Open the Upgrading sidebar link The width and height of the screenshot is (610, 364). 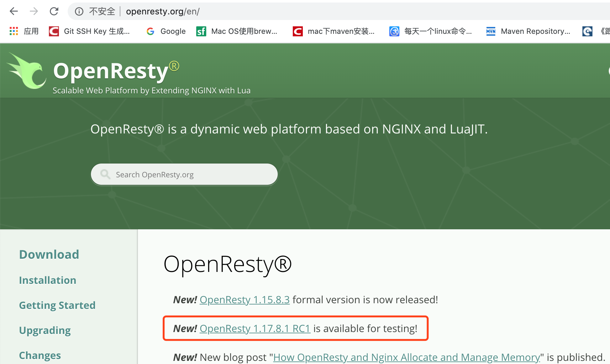45,330
